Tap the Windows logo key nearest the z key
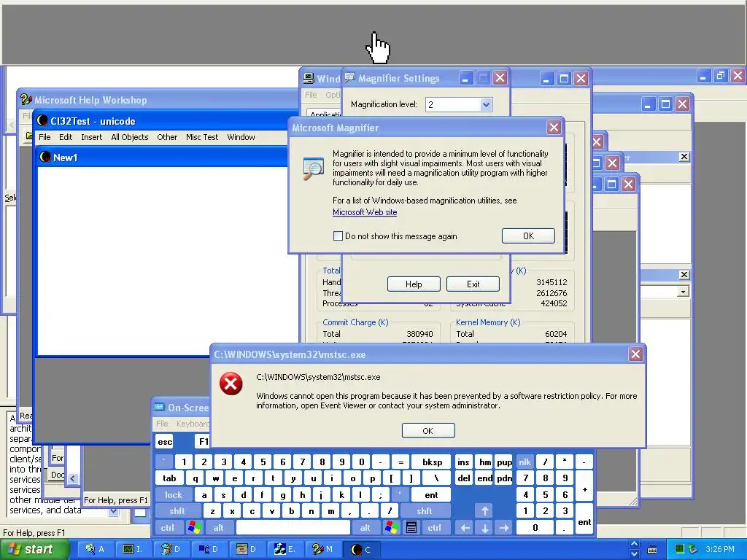Viewport: 747px width, 560px height. coord(194,528)
